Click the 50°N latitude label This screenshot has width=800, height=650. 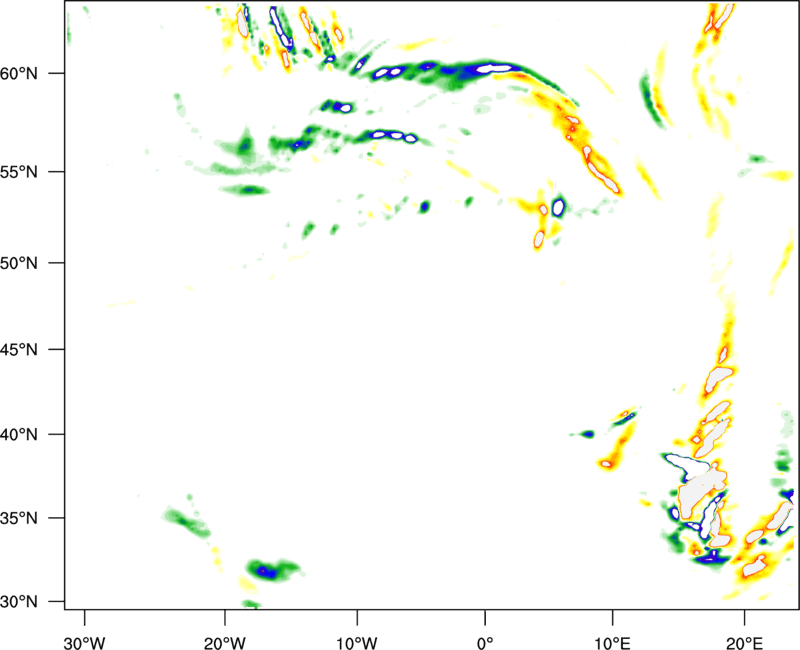coord(19,263)
